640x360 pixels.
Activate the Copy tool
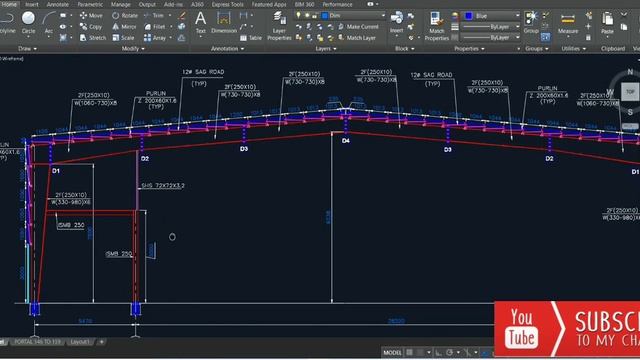tap(91, 27)
